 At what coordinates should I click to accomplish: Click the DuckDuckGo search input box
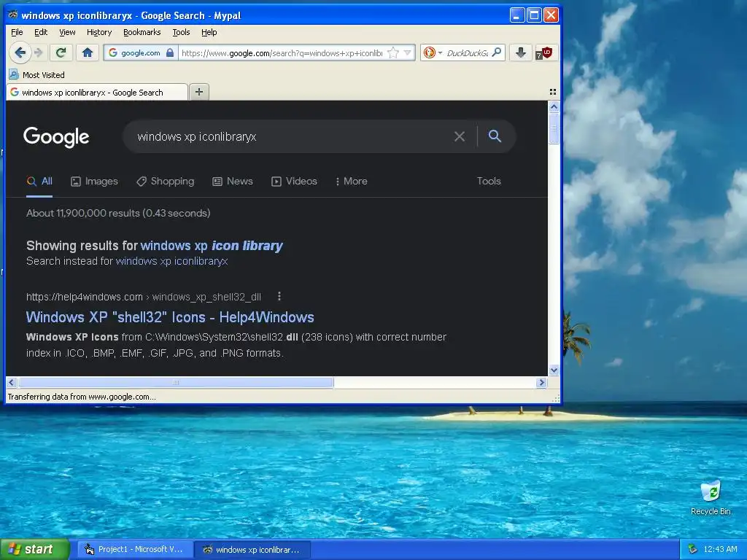[467, 52]
